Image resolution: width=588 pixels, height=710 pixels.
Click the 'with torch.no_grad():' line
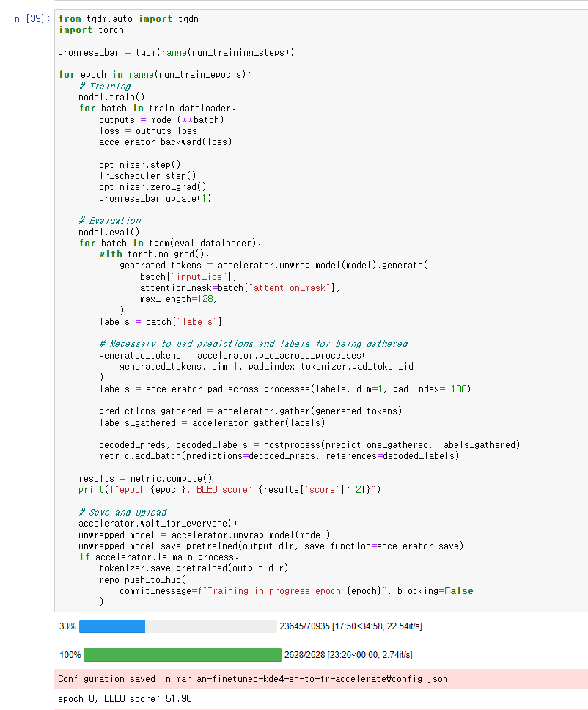(x=155, y=254)
